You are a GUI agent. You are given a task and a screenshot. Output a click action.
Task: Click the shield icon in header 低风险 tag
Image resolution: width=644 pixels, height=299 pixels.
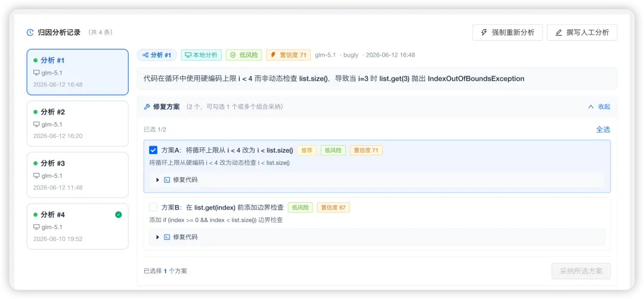click(233, 55)
